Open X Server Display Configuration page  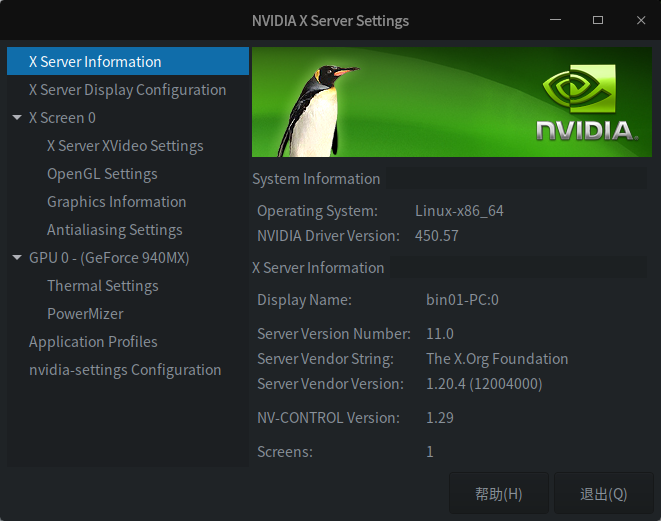[128, 90]
